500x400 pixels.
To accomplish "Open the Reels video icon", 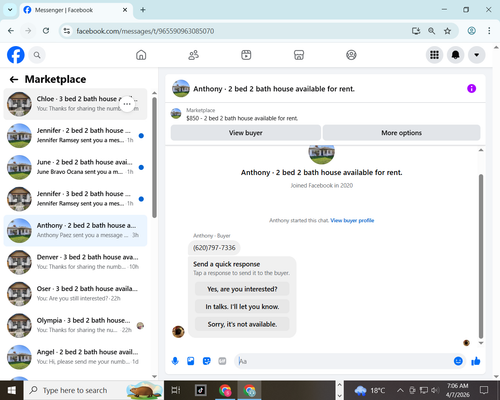I will 246,55.
